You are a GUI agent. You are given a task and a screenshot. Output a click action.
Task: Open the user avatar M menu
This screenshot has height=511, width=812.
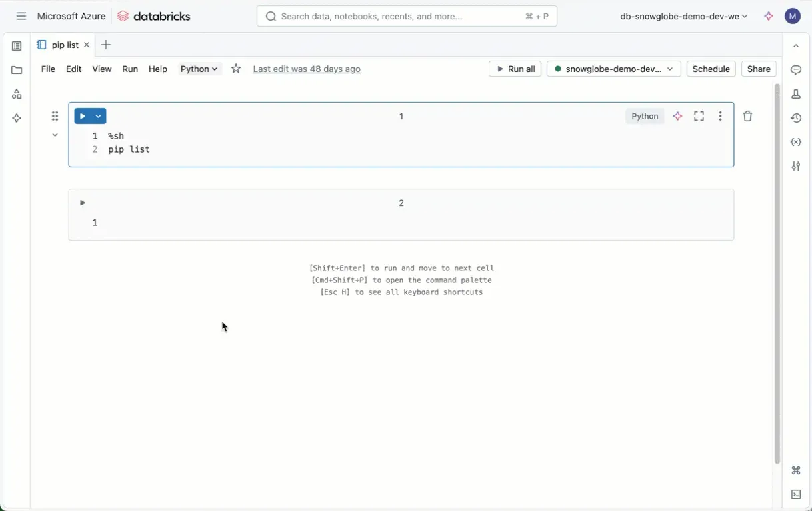pos(793,16)
